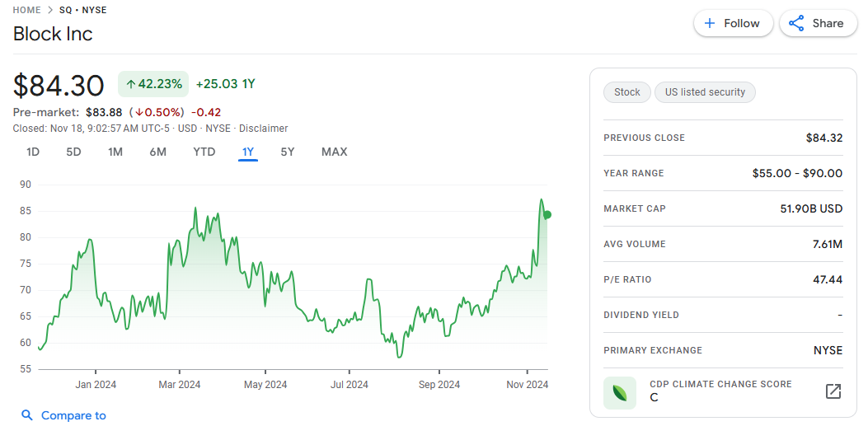
Task: Click the green price marker dot on chart
Action: point(547,214)
